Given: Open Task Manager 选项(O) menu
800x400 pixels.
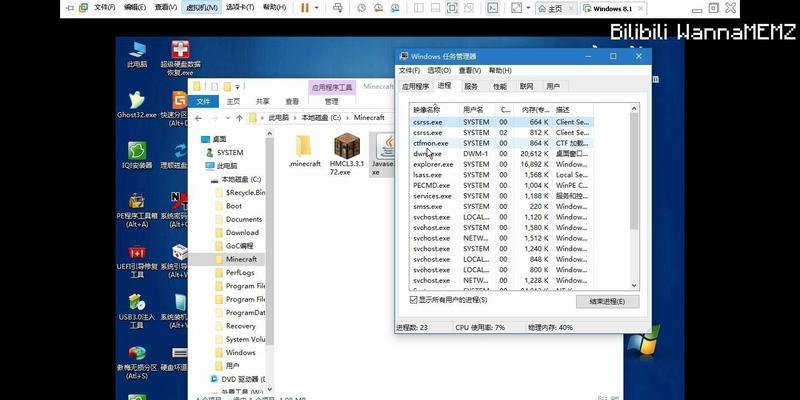Looking at the screenshot, I should coord(439,70).
